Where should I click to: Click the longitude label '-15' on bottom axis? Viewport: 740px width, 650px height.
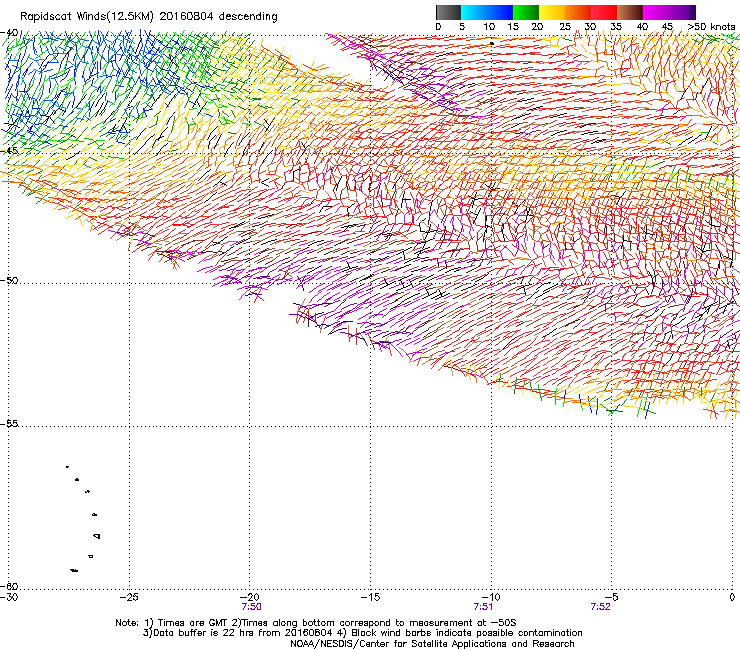pos(370,597)
